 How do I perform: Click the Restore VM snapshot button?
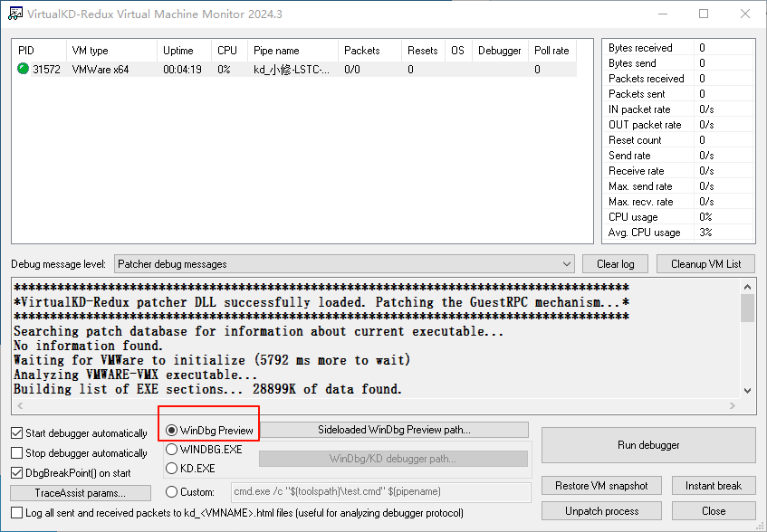click(x=601, y=486)
